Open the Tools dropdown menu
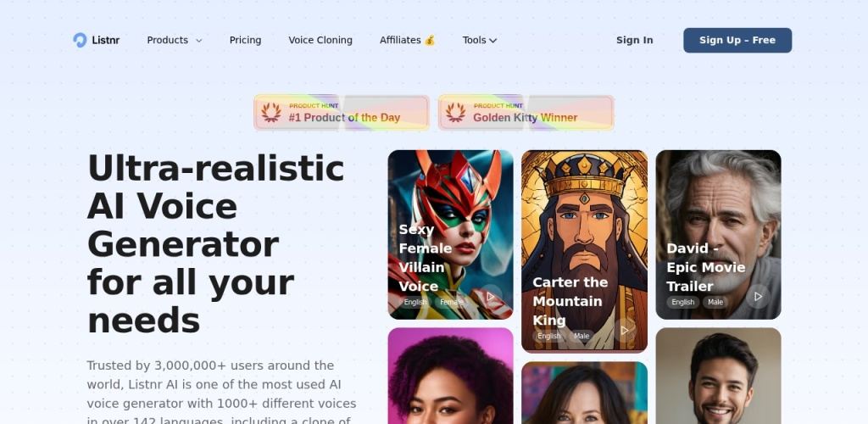Image resolution: width=868 pixels, height=424 pixels. coord(480,41)
